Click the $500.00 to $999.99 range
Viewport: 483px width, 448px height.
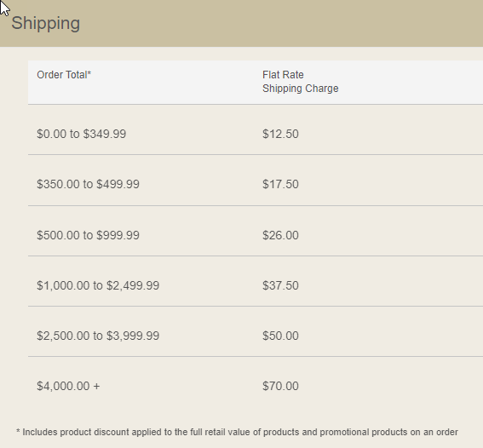pyautogui.click(x=88, y=235)
